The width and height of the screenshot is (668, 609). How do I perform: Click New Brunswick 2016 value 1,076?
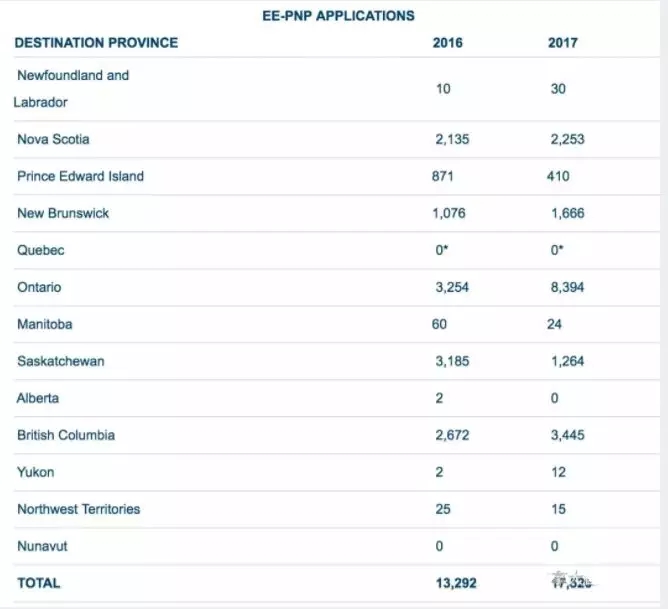point(449,213)
